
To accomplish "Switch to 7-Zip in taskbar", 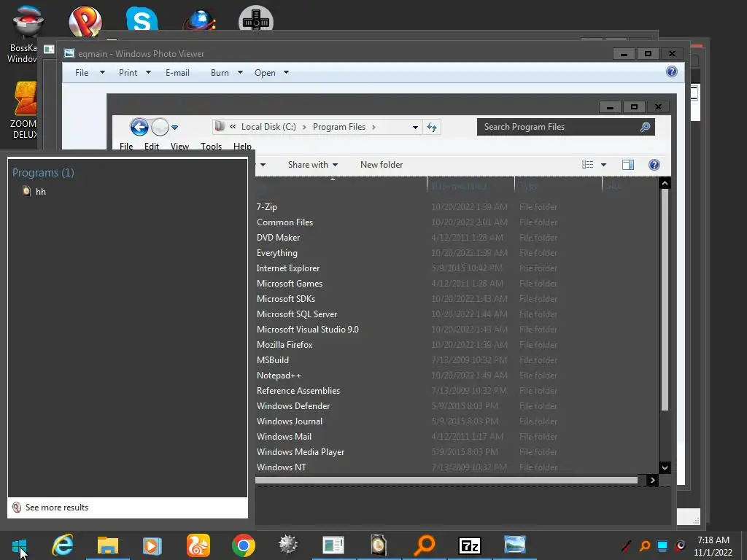I will (469, 545).
